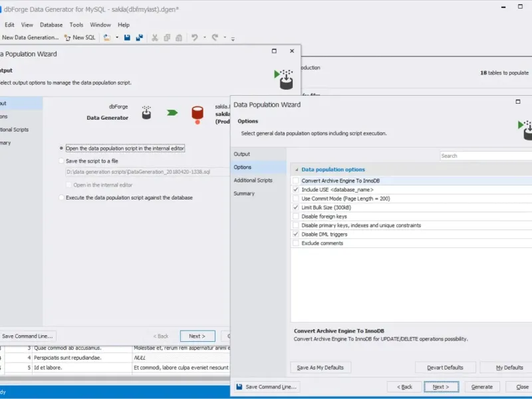This screenshot has width=532, height=399.
Task: Open the Undo history dropdown arrow
Action: click(x=205, y=38)
